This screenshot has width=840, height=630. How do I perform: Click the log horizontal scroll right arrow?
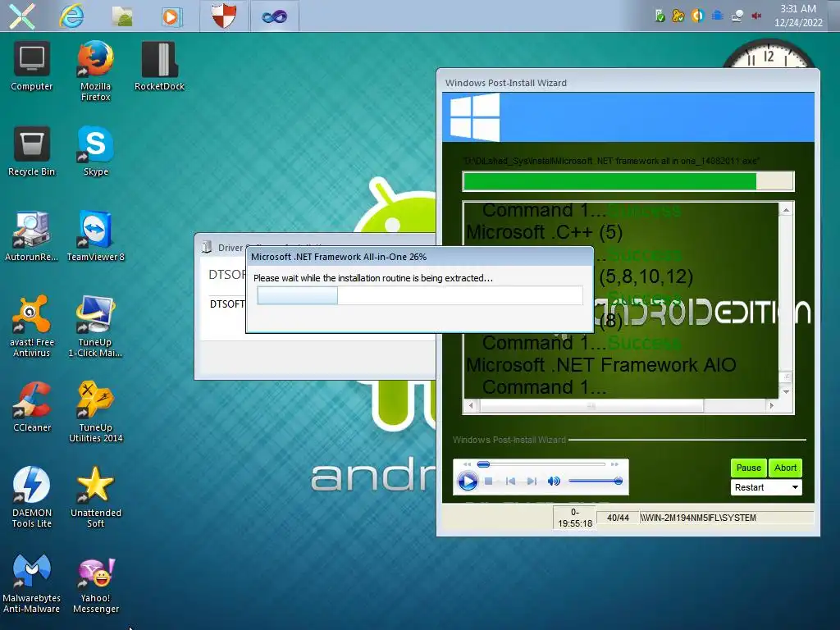[x=771, y=405]
